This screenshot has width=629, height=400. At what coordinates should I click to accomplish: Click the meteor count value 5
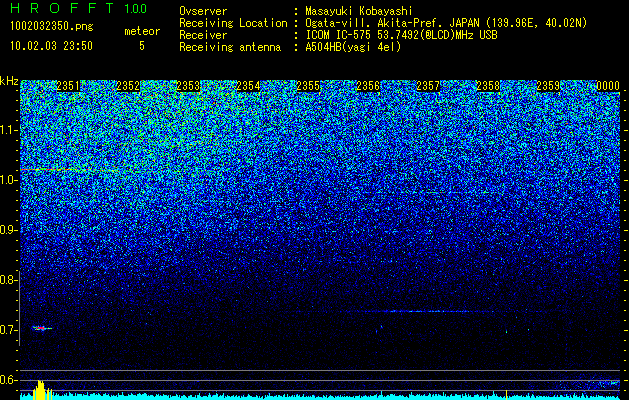142,46
